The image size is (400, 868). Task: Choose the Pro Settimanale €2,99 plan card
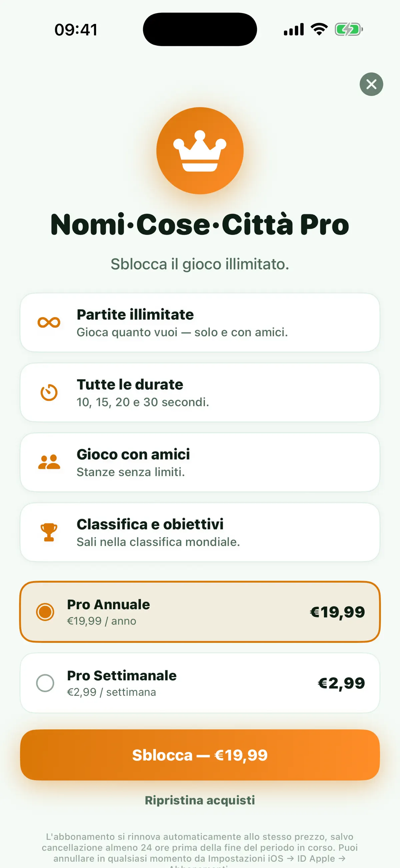(x=200, y=683)
